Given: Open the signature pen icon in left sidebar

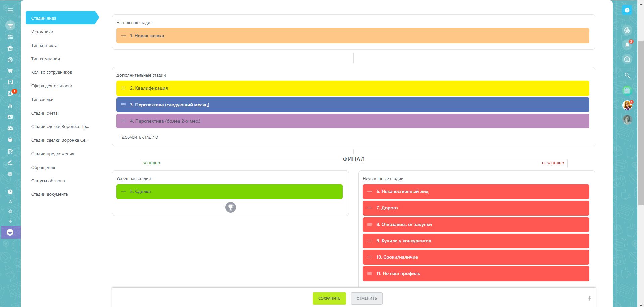Looking at the screenshot, I should (10, 163).
